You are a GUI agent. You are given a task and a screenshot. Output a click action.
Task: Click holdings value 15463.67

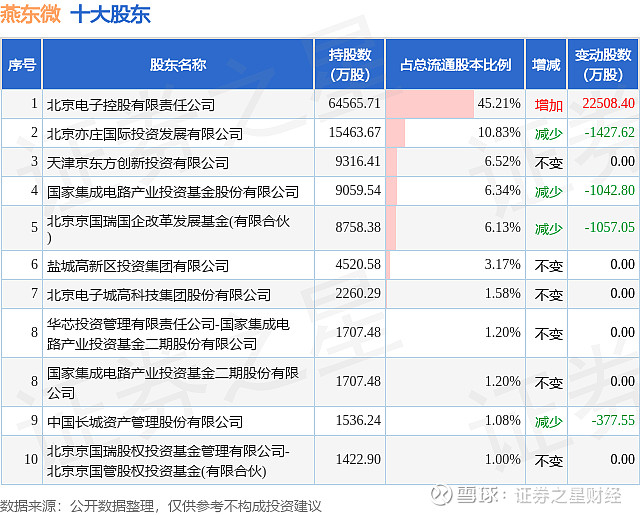click(x=354, y=132)
